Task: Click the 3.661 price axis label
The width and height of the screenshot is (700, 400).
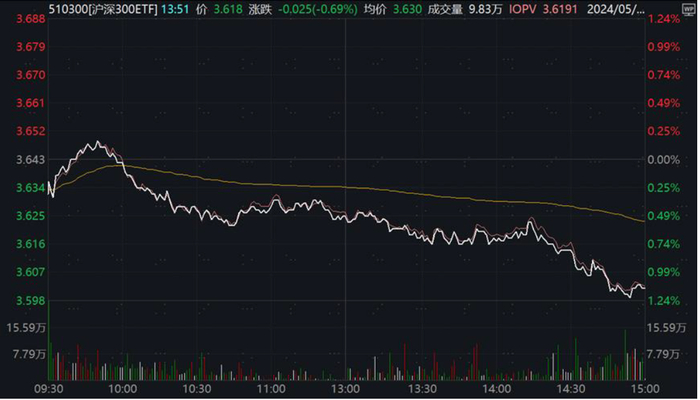Action: [x=31, y=103]
